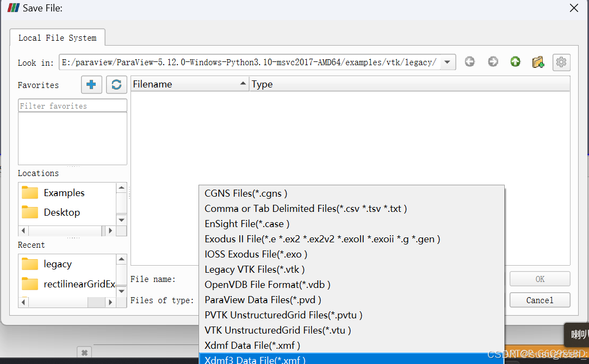
Task: Click the x button behind dialog
Action: click(x=84, y=353)
